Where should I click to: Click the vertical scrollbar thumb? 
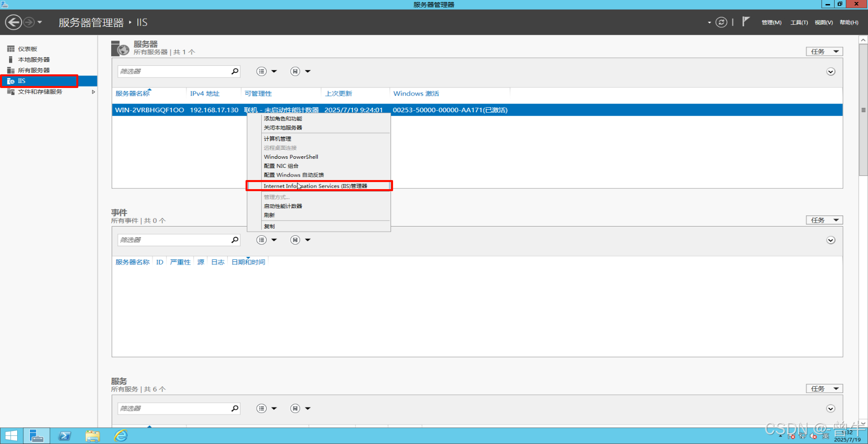[x=863, y=110]
